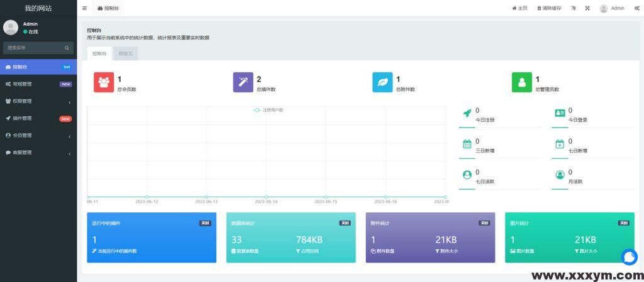The image size is (644, 282).
Task: Expand the 客服管理 sidebar menu
Action: 38,153
